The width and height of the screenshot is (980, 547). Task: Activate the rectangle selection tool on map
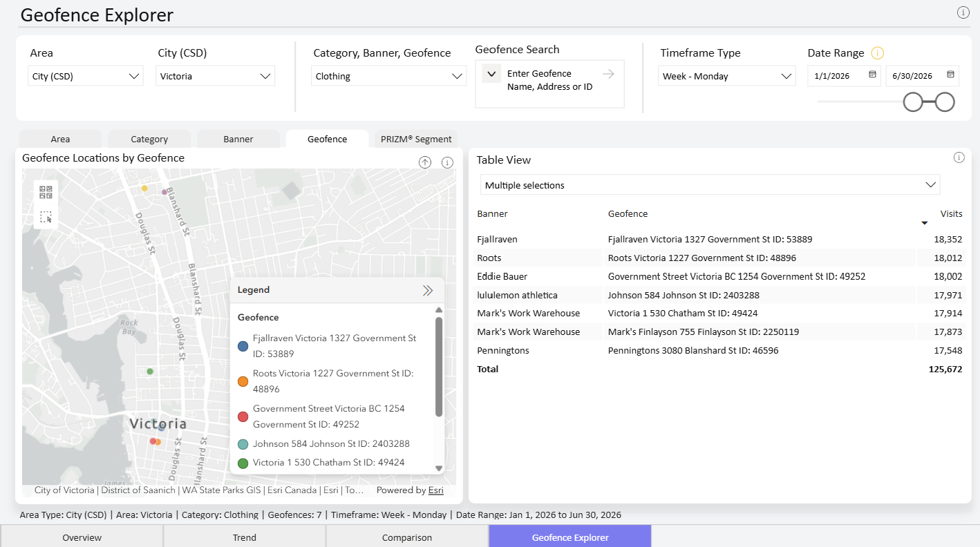click(46, 217)
